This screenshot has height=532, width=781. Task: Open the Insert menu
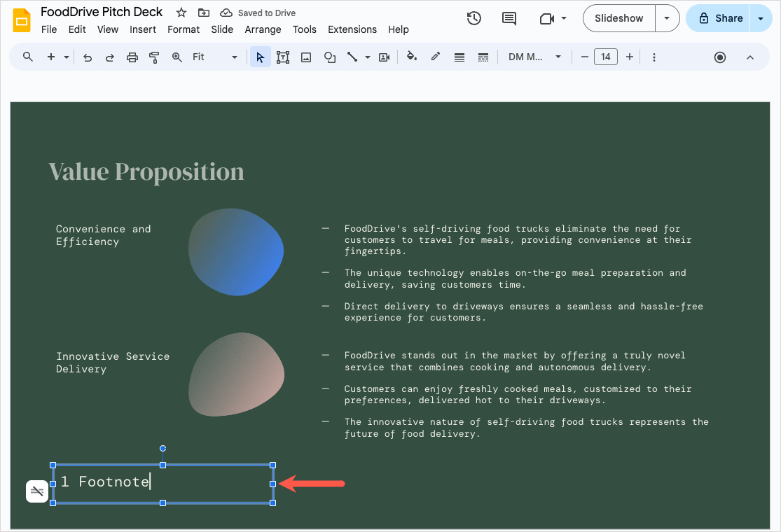pos(143,29)
